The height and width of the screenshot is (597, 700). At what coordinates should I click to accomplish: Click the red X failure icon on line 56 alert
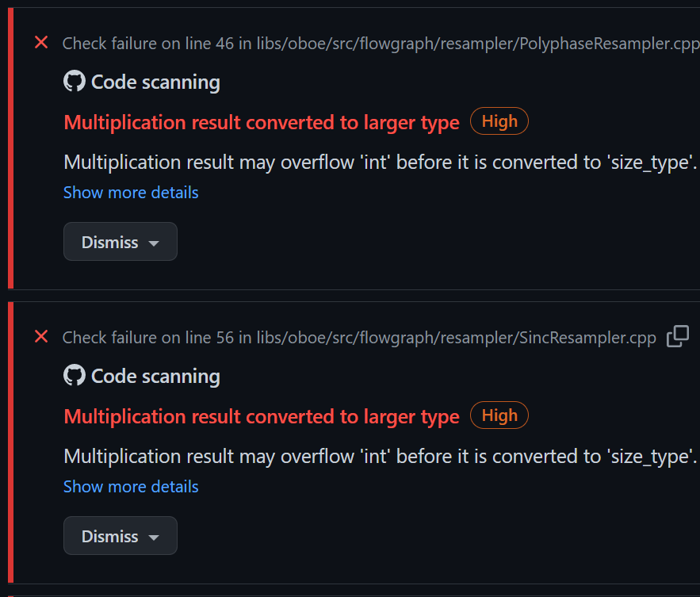(40, 337)
